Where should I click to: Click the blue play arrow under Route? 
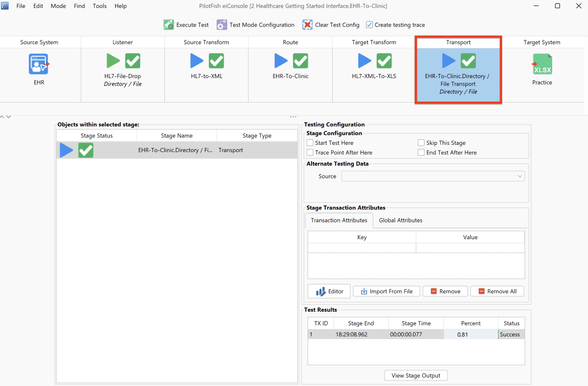tap(281, 61)
